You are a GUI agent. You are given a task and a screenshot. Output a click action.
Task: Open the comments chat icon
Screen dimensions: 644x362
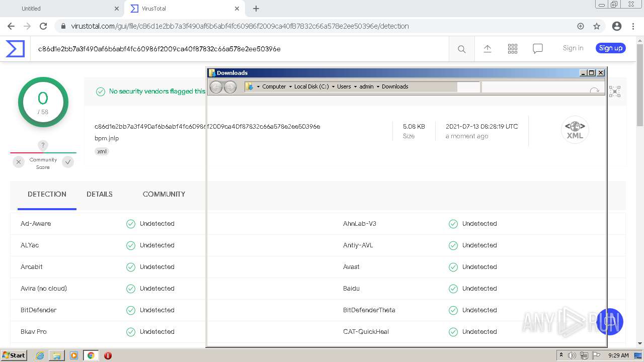point(538,49)
